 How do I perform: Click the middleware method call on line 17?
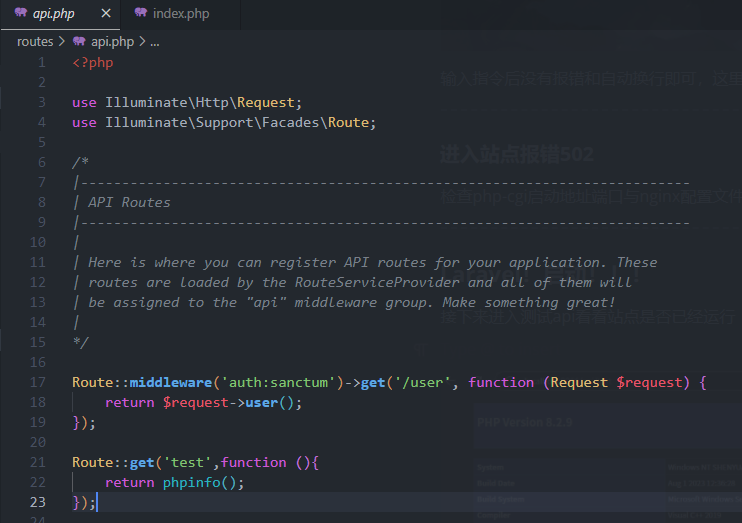pyautogui.click(x=170, y=382)
